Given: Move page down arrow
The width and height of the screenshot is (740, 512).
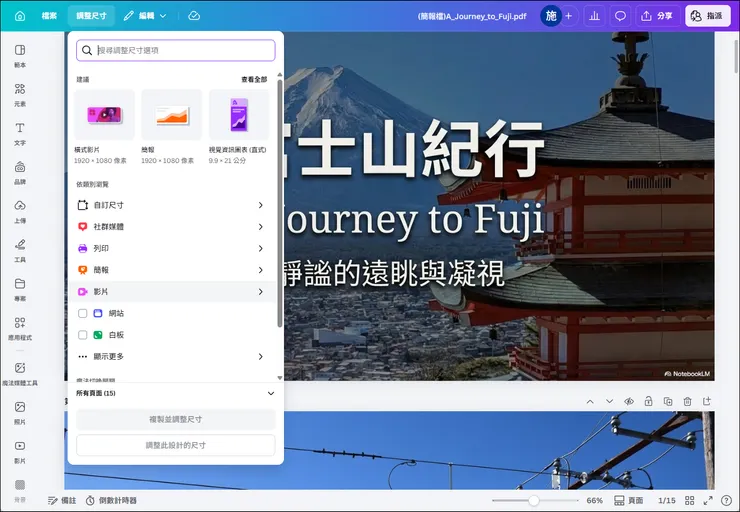Looking at the screenshot, I should (x=609, y=402).
